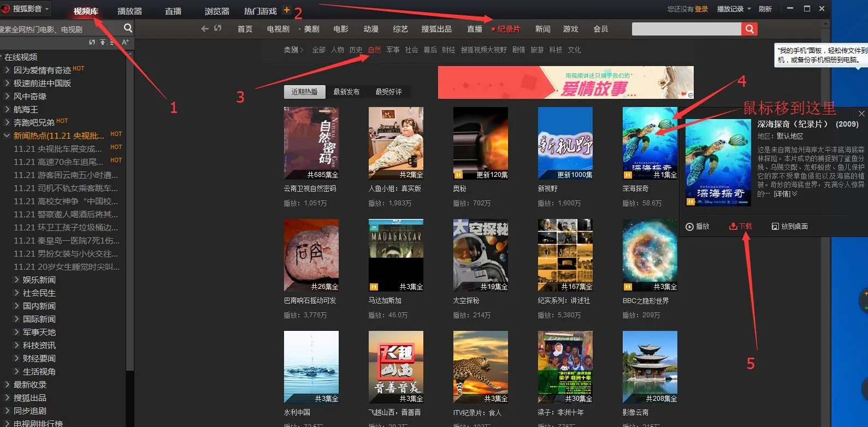Viewport: 868px width, 427px height.
Task: Open the 电影 navigation item
Action: click(x=341, y=29)
